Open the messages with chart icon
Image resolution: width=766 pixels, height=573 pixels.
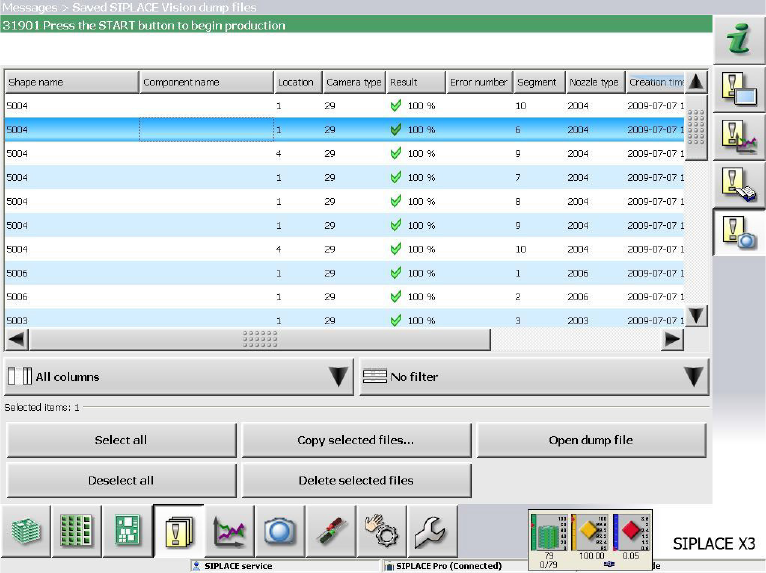pyautogui.click(x=739, y=135)
